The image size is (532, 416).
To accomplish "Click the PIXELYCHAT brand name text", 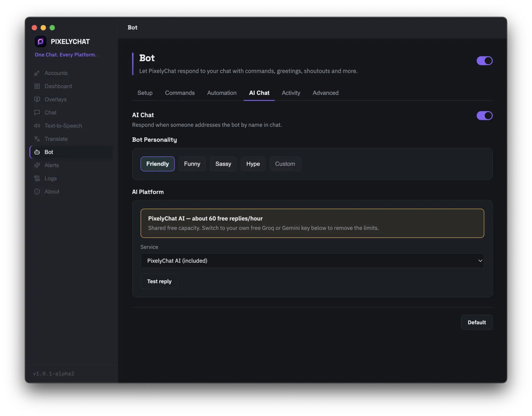I will pyautogui.click(x=70, y=42).
